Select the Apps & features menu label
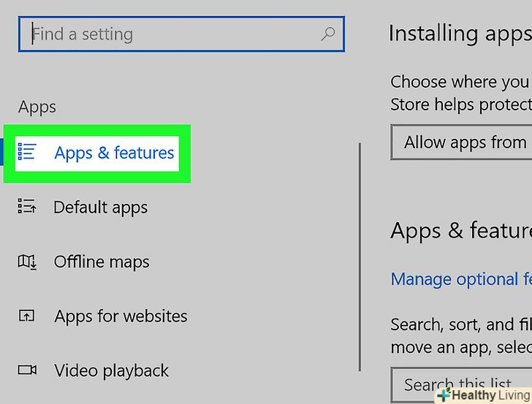 coord(114,153)
